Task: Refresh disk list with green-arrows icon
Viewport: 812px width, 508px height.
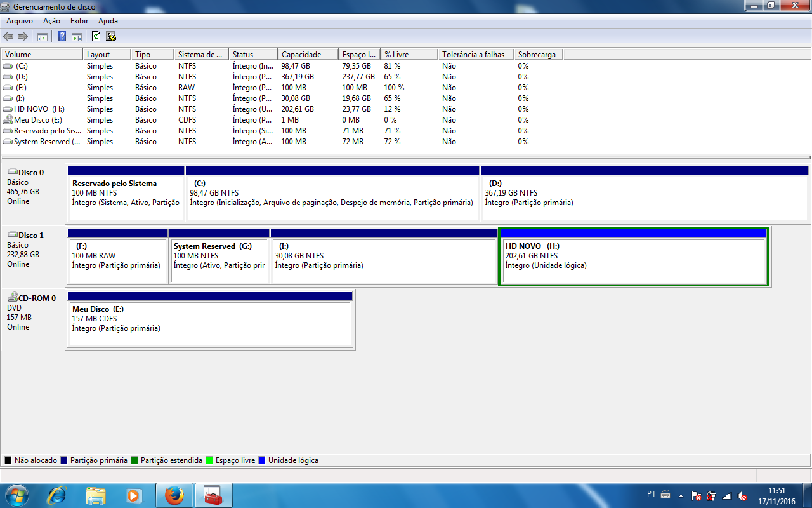Action: (96, 36)
